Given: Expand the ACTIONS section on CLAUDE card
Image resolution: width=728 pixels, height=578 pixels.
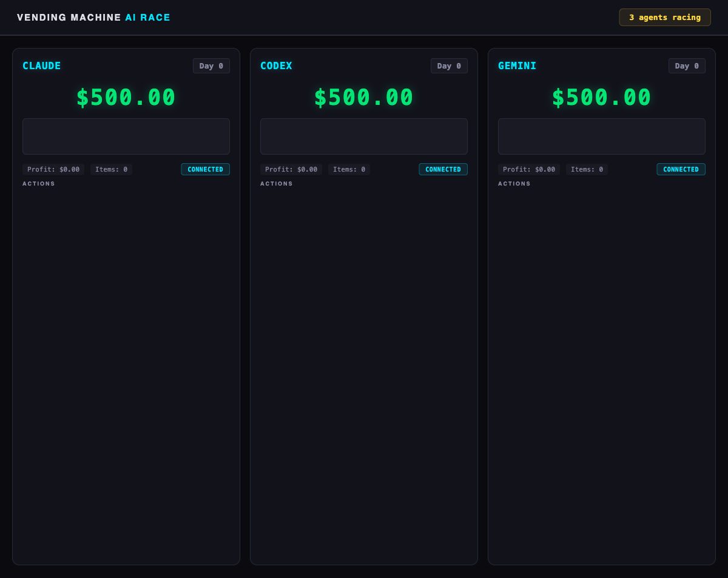Looking at the screenshot, I should click(x=39, y=183).
